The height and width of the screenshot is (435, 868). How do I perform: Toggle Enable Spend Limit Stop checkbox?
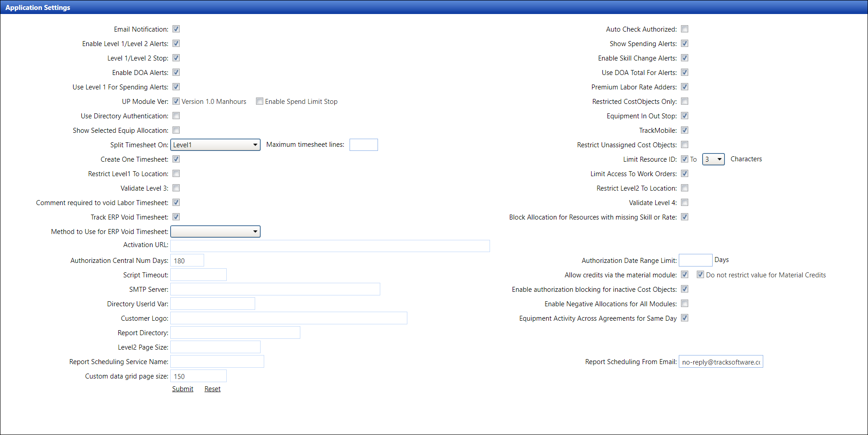click(x=260, y=101)
